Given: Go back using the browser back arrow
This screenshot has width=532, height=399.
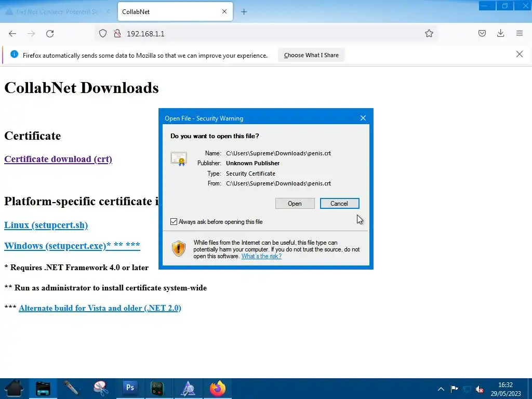Looking at the screenshot, I should pos(12,34).
